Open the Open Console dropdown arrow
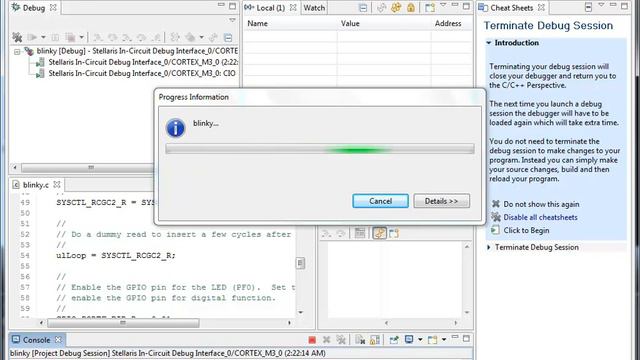 click(444, 340)
